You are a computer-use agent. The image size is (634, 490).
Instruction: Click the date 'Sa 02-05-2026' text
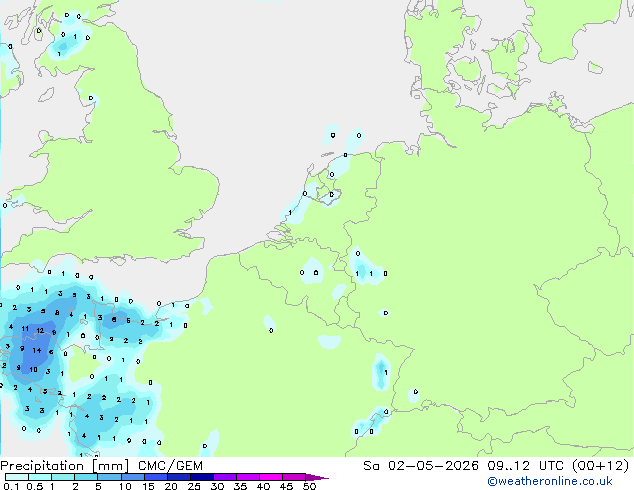tap(421, 466)
